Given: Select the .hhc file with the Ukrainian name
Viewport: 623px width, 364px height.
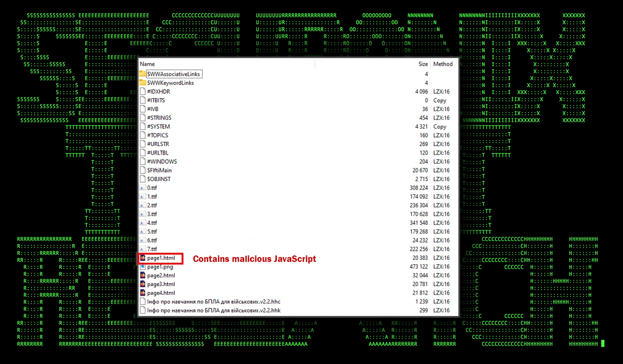Looking at the screenshot, I should (x=214, y=302).
